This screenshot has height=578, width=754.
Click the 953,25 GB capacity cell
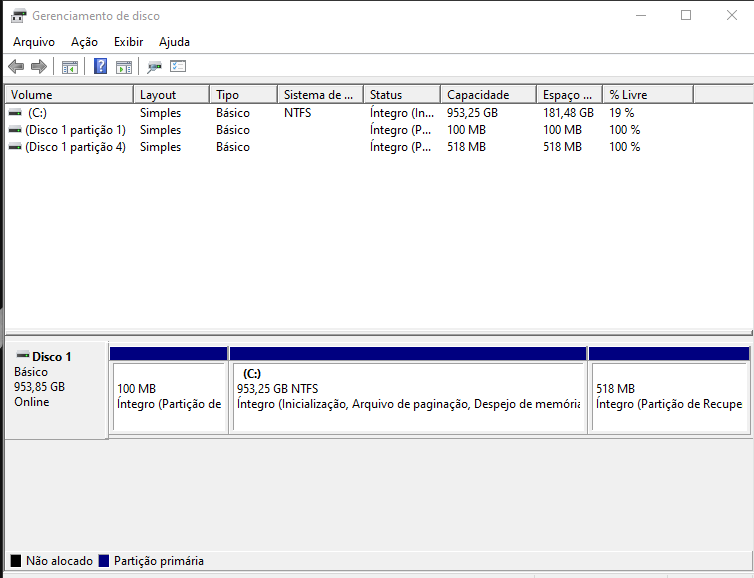point(472,113)
